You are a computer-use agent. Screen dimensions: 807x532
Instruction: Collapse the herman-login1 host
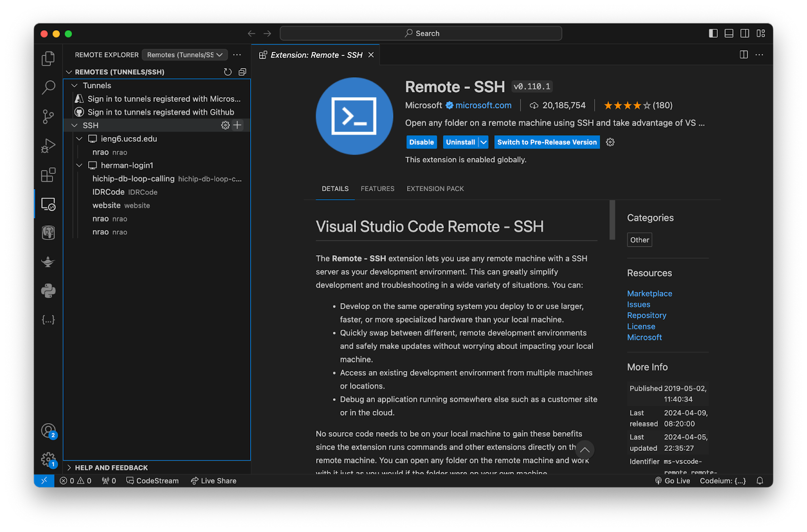click(79, 165)
